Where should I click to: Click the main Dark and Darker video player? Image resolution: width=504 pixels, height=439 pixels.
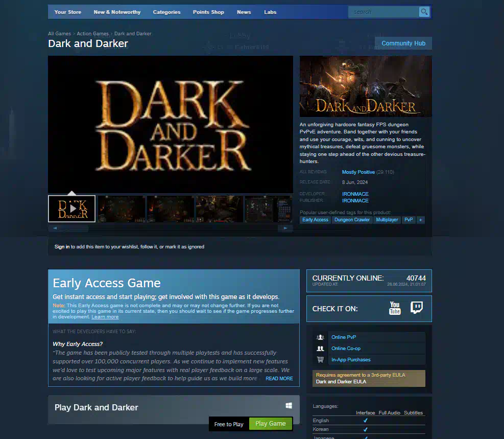(171, 125)
